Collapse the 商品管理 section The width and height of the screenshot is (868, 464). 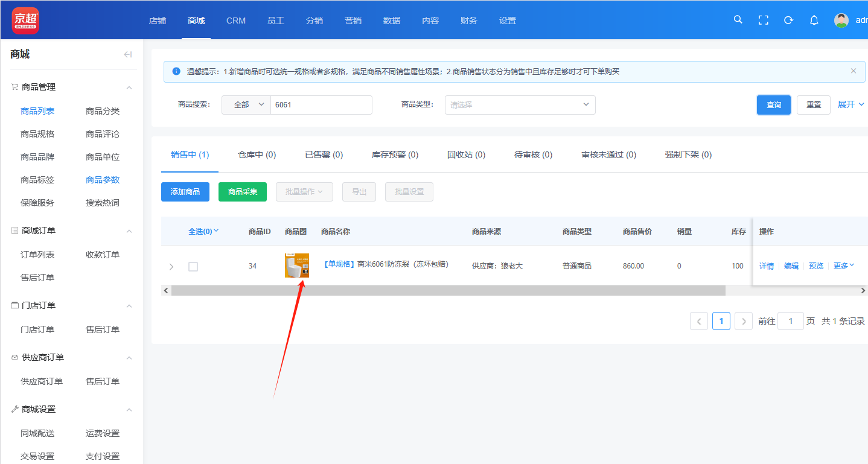coord(129,87)
